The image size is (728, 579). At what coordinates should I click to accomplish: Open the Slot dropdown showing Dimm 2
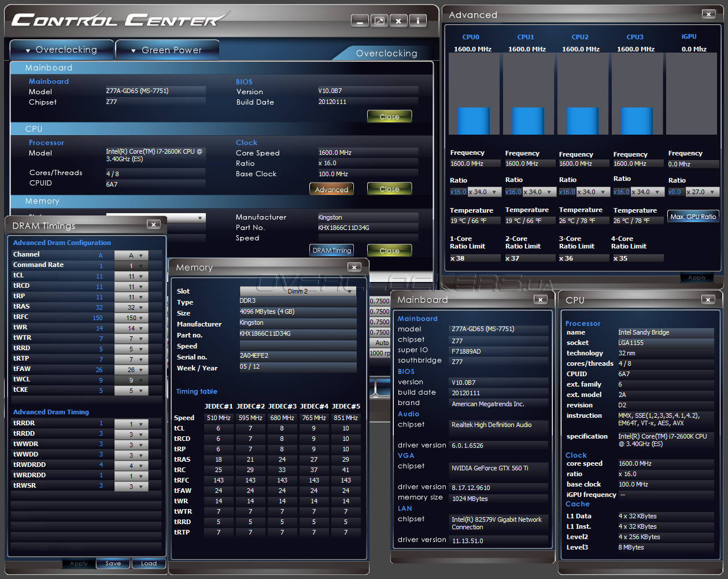click(x=298, y=291)
